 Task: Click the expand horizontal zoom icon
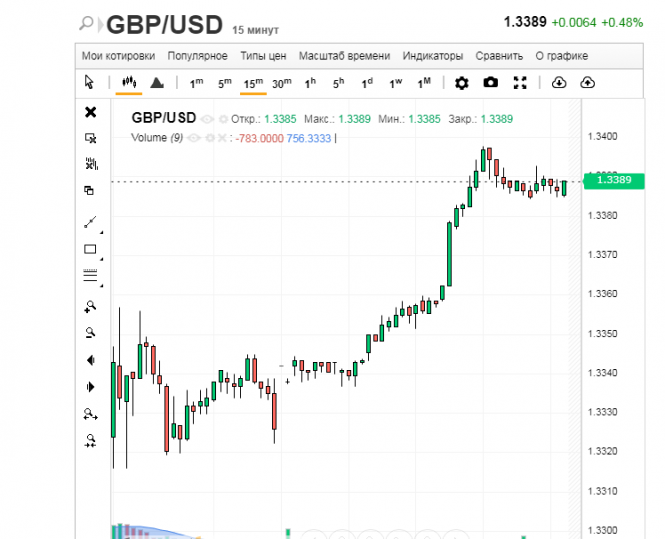point(91,414)
